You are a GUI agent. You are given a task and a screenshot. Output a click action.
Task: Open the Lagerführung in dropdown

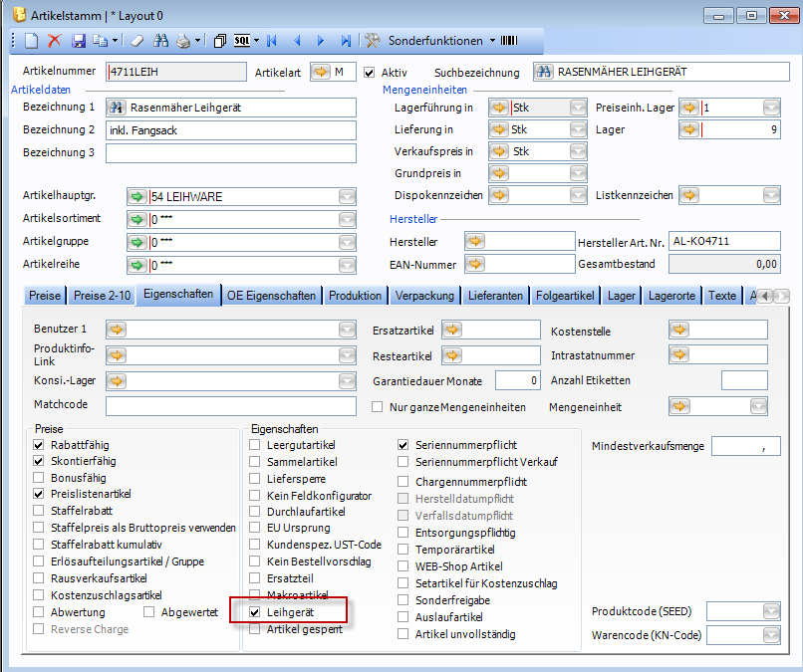pyautogui.click(x=578, y=108)
